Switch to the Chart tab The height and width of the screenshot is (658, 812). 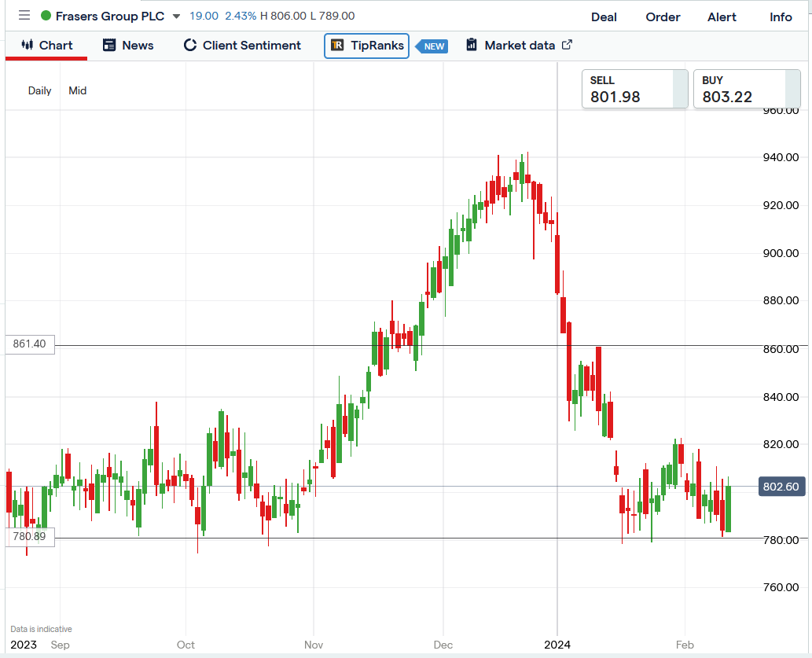coord(46,46)
